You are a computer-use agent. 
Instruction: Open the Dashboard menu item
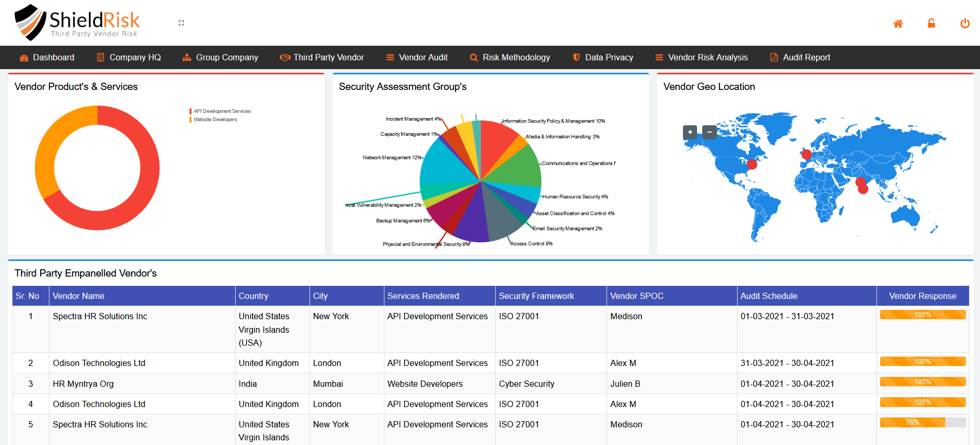pyautogui.click(x=47, y=58)
